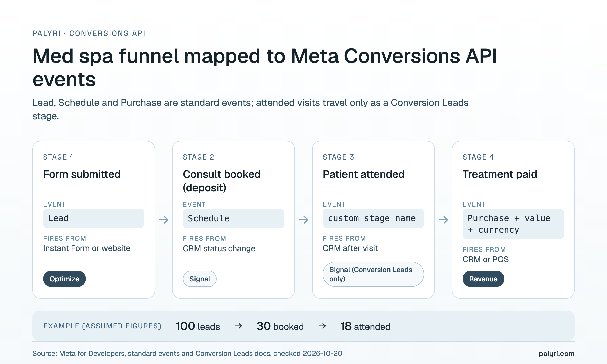Screen dimensions: 607x364
Task: Click the Source: Meta for Developers footer line
Action: click(187, 353)
